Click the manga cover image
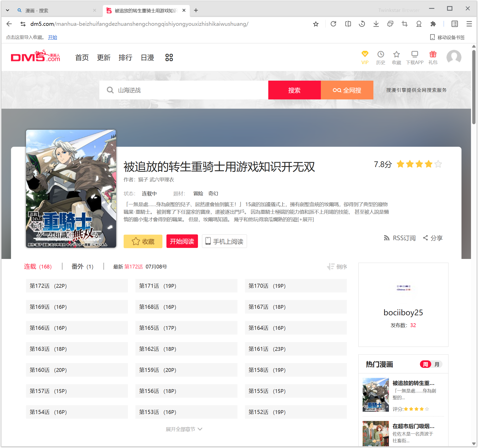 (x=71, y=189)
